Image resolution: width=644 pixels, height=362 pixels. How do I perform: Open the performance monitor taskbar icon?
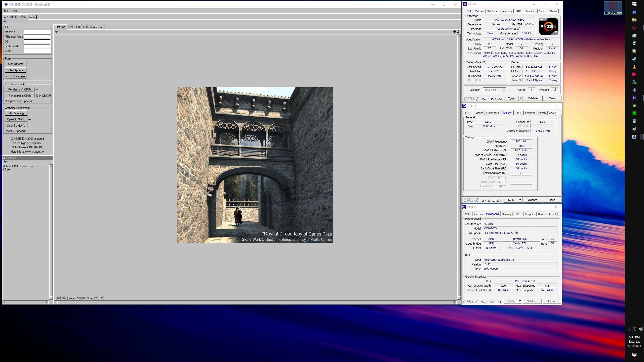[634, 35]
